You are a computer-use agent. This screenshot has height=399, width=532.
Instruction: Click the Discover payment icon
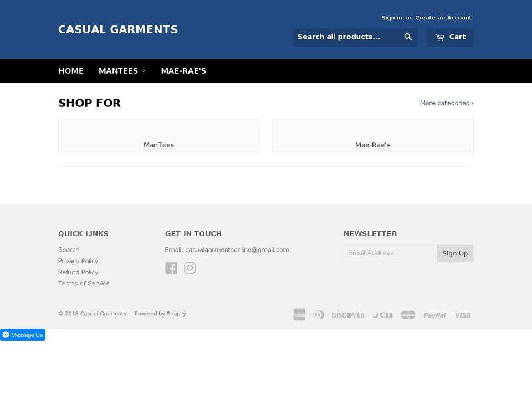click(348, 315)
